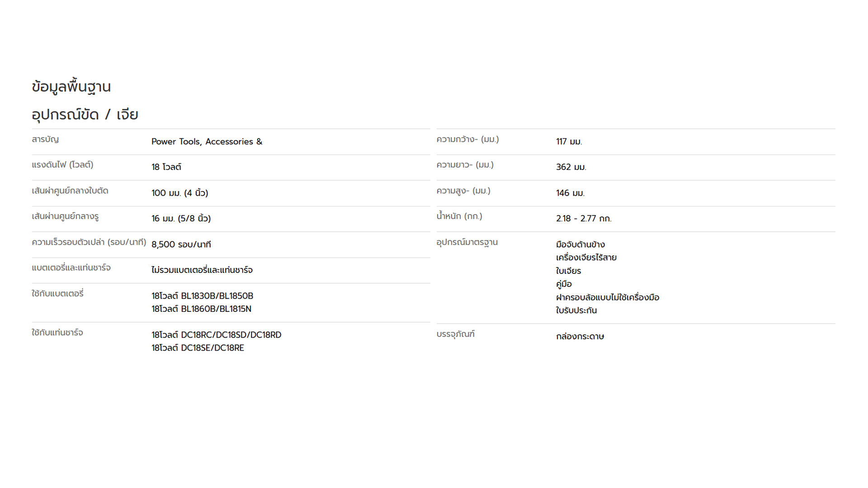This screenshot has height=488, width=868.
Task: Click the กล่องกระดาษ packaging value
Action: 580,336
